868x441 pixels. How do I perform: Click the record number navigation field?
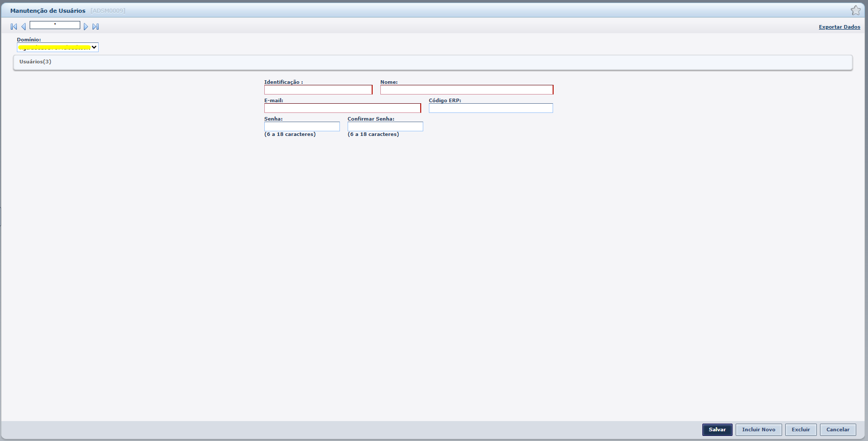pyautogui.click(x=55, y=25)
